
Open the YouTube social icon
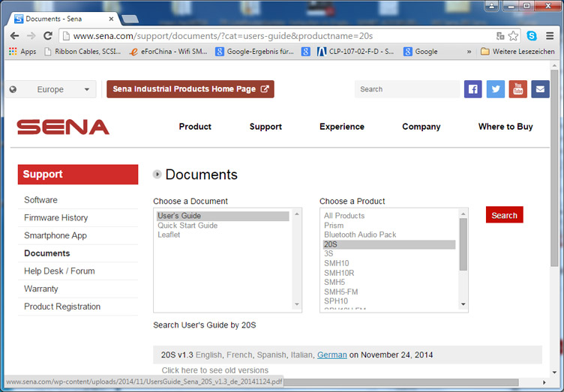[x=518, y=89]
